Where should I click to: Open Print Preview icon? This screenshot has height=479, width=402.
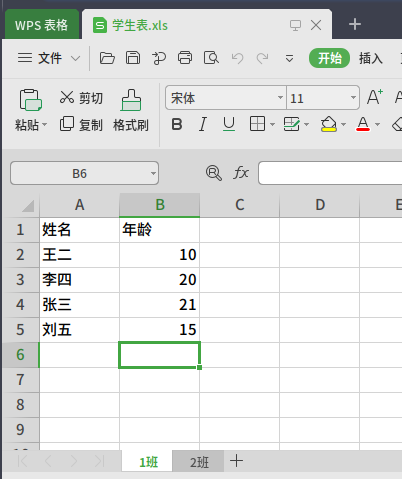coord(211,58)
